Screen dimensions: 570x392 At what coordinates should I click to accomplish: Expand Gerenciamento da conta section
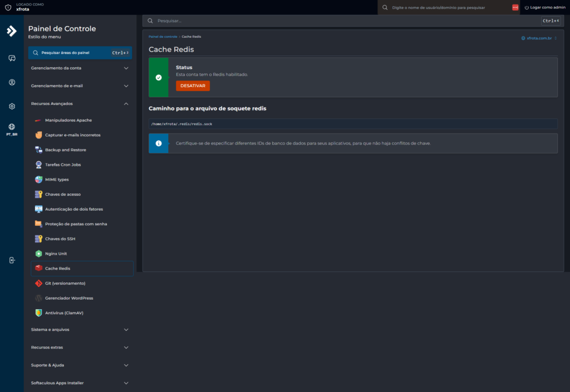point(80,68)
